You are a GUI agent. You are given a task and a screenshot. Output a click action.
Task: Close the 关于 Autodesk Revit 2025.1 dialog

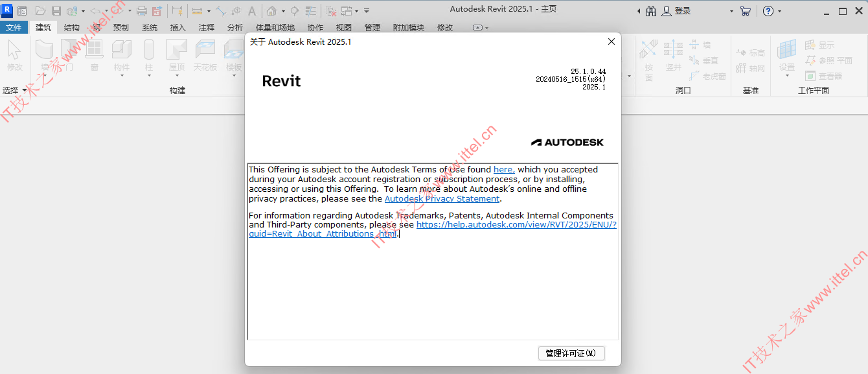coord(611,41)
